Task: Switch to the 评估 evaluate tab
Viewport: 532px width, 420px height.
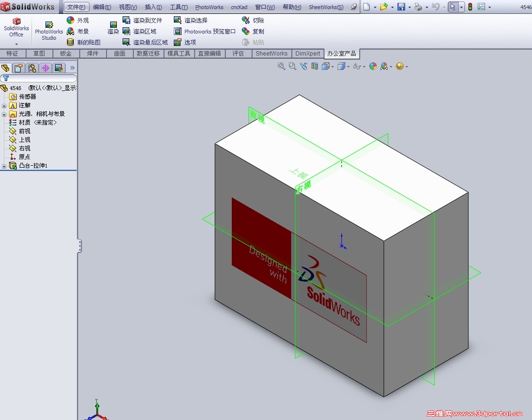Action: click(238, 53)
